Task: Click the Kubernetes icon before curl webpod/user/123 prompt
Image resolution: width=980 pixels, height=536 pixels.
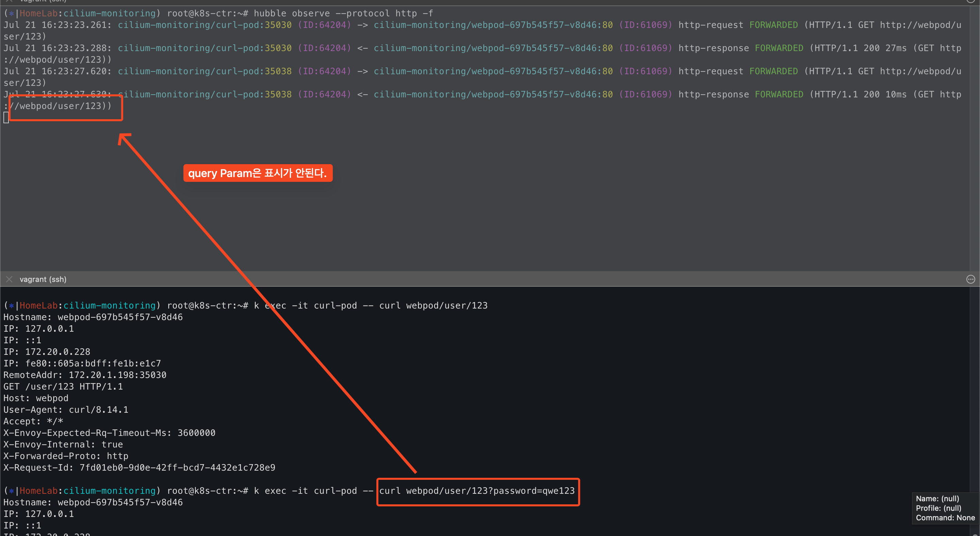Action: [12, 305]
